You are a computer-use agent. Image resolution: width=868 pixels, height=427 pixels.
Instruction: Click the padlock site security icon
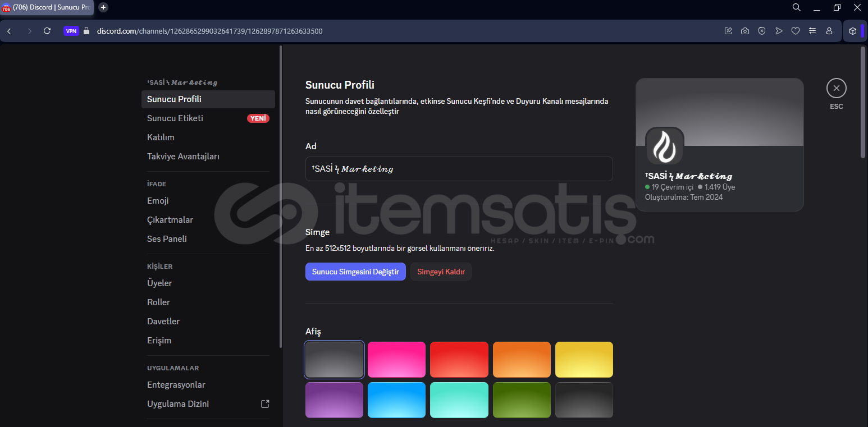click(86, 31)
